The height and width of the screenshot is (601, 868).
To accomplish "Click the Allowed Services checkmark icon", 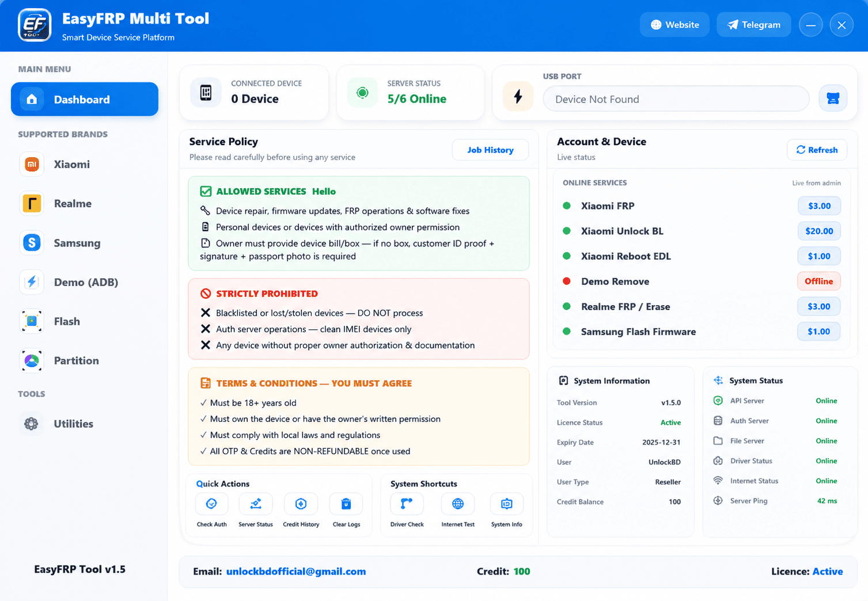I will (x=206, y=192).
